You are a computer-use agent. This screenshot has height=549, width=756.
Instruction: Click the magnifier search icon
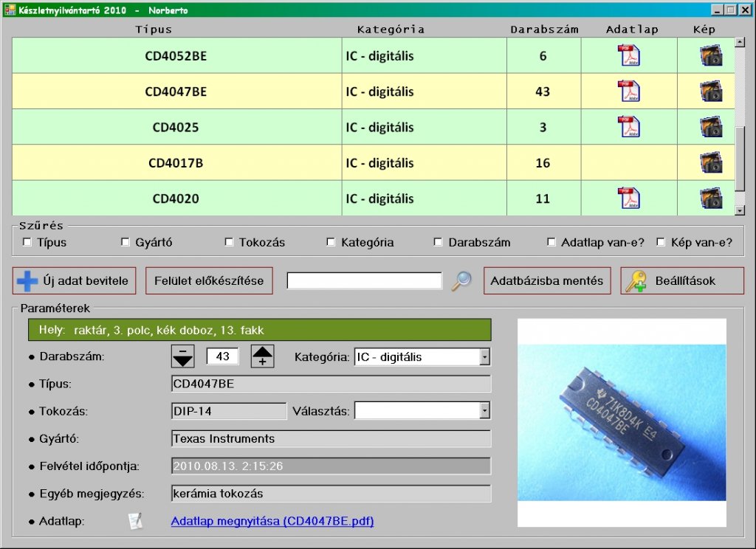click(461, 281)
